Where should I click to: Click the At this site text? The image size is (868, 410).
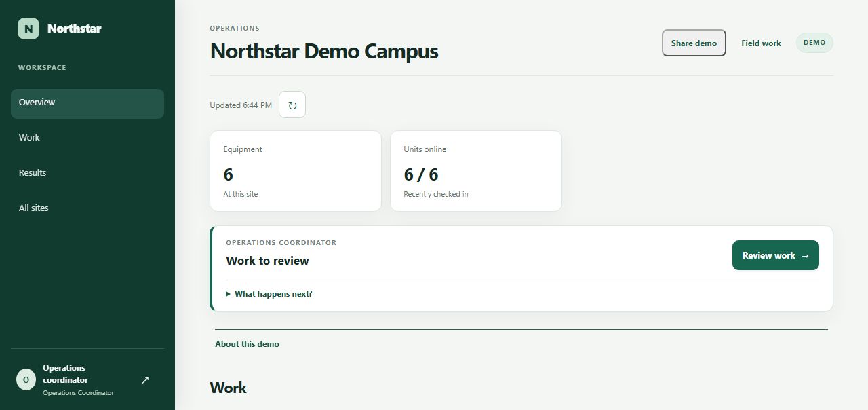pos(241,194)
